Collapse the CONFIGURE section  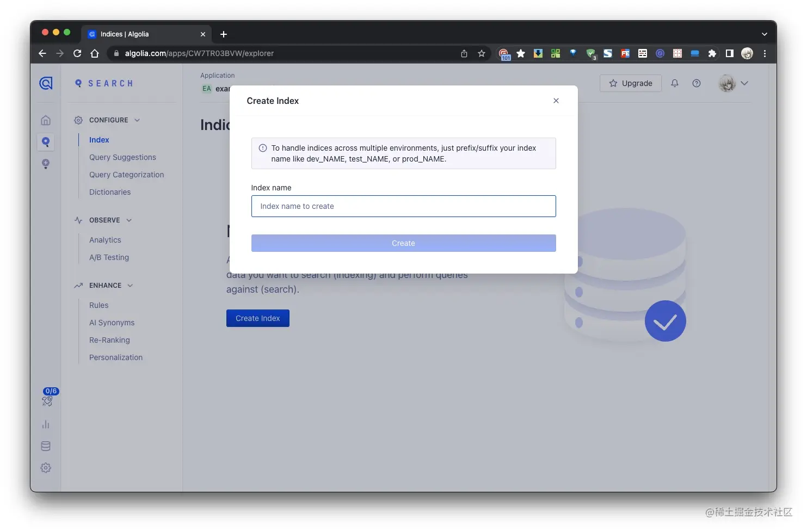137,120
